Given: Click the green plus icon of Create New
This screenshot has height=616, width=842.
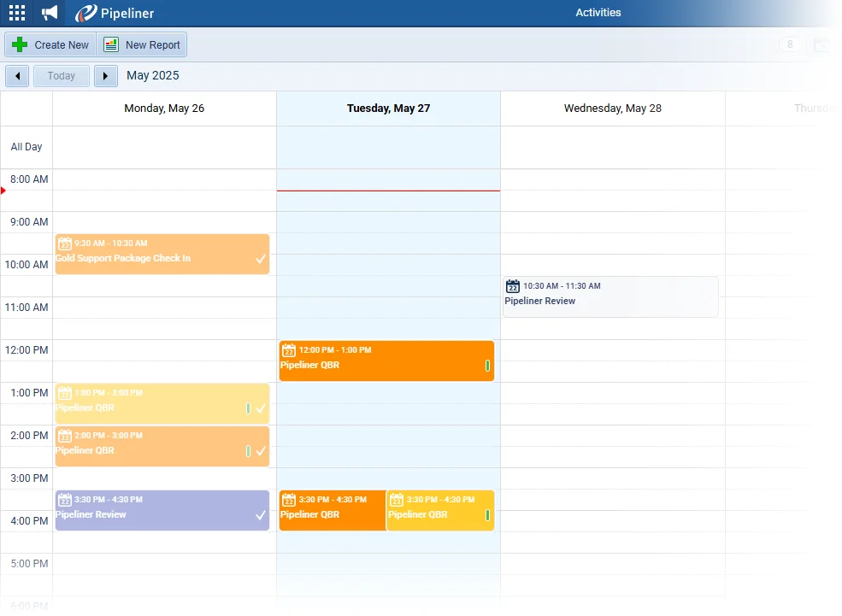Looking at the screenshot, I should (x=20, y=44).
